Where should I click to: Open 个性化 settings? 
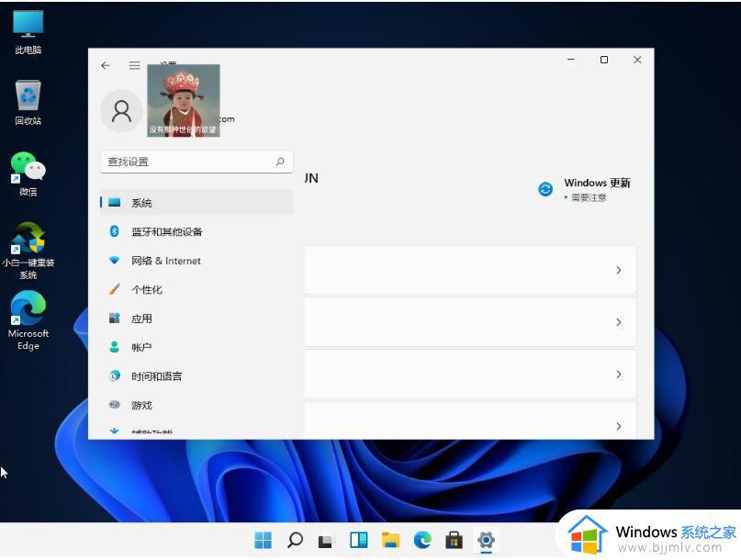[196, 289]
